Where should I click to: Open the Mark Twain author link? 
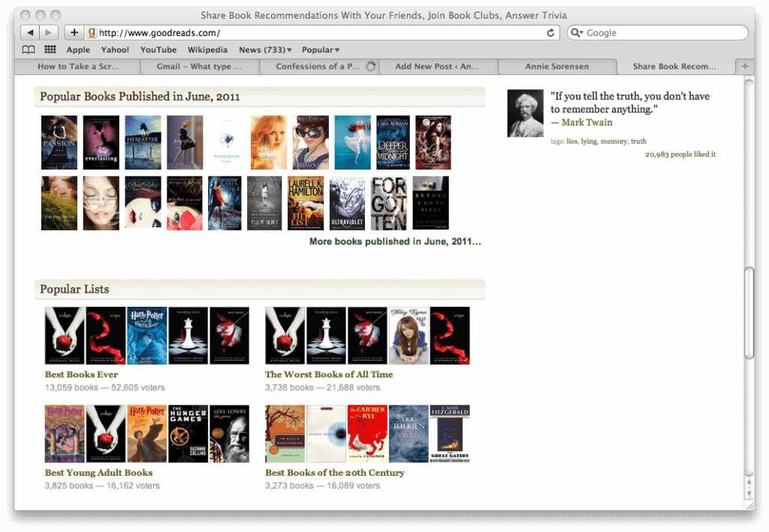coord(587,122)
